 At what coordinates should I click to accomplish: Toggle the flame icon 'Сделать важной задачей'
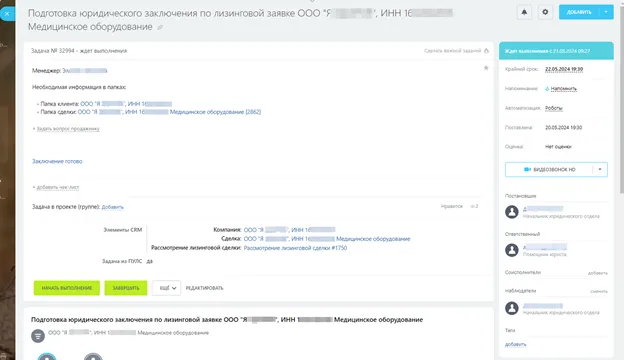tap(486, 51)
